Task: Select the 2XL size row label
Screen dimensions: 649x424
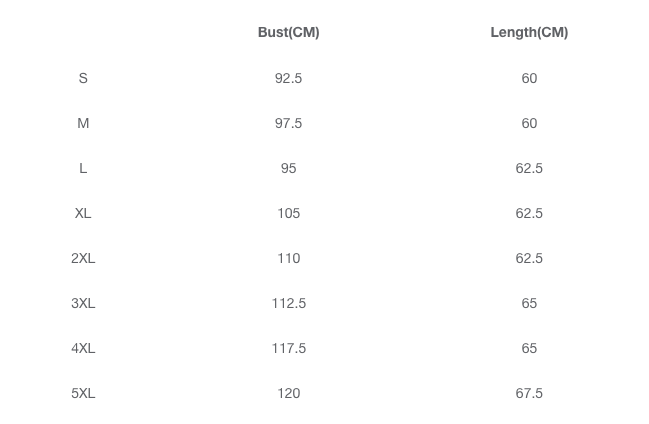Action: point(83,258)
